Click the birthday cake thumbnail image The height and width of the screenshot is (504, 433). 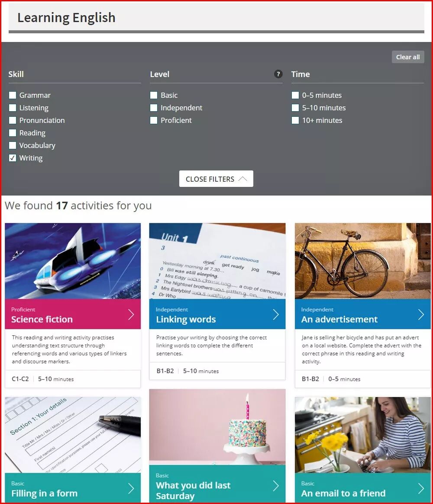(x=217, y=427)
